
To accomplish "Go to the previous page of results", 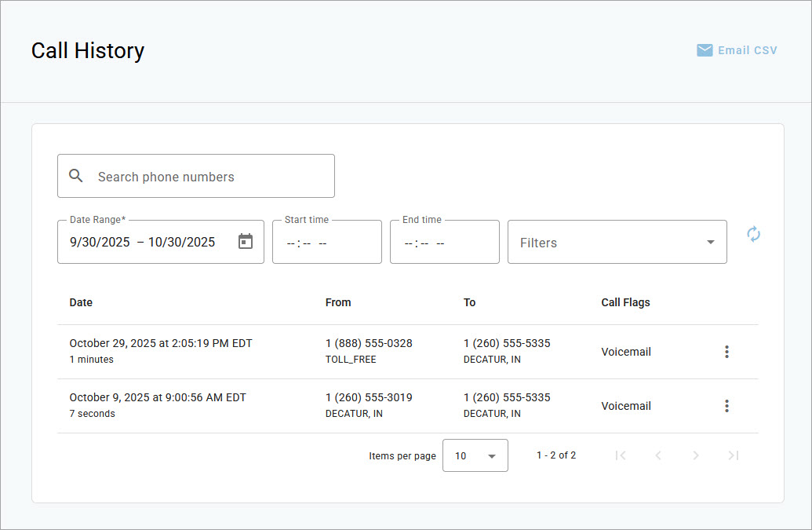I will tap(658, 455).
